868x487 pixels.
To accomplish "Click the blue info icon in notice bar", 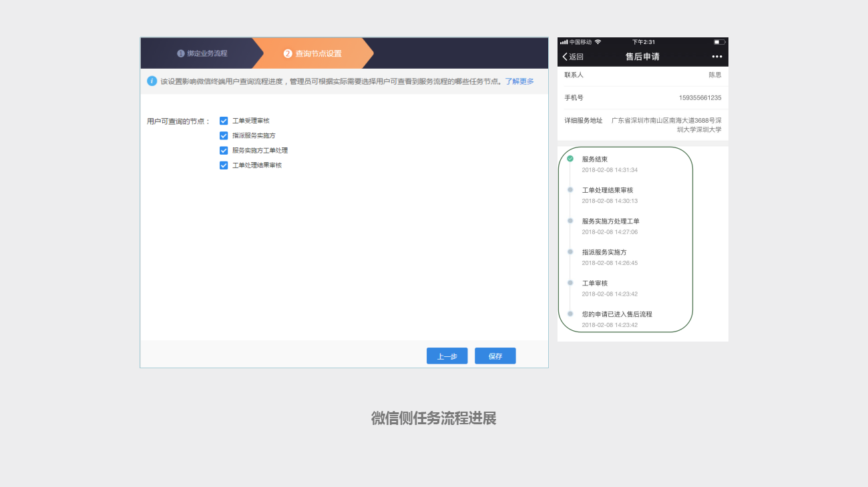I will tap(152, 81).
